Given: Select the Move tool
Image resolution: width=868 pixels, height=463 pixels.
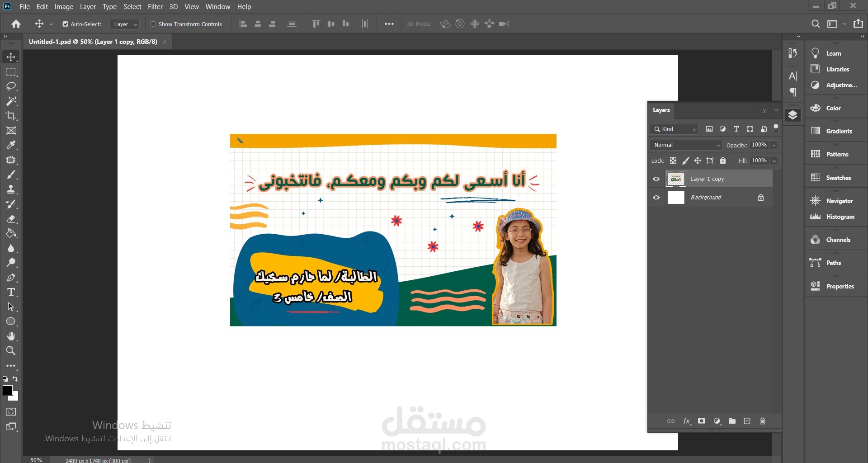Looking at the screenshot, I should tap(11, 57).
